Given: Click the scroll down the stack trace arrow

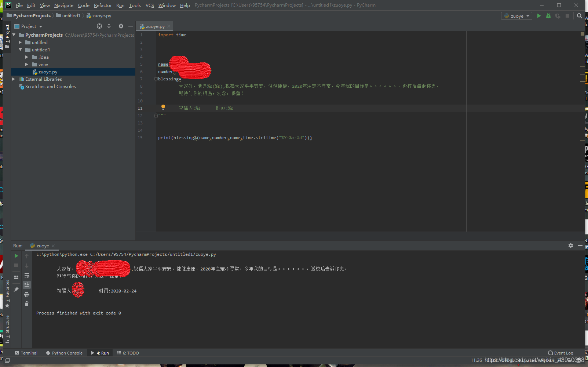Looking at the screenshot, I should 27,266.
